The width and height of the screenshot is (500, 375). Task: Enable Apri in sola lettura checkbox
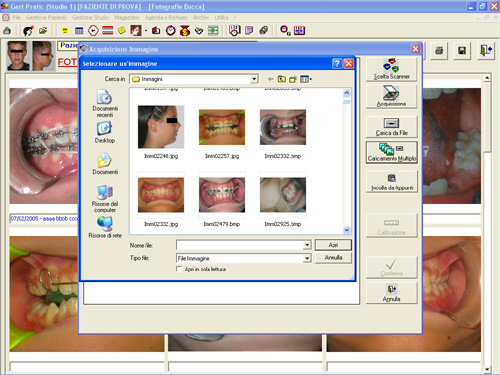click(x=179, y=269)
